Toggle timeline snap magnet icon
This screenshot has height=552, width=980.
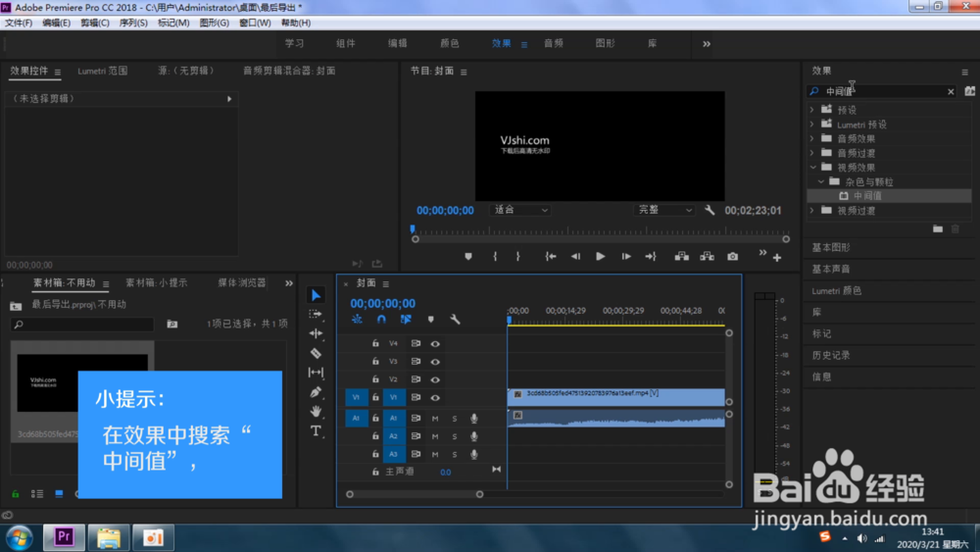[x=381, y=320]
